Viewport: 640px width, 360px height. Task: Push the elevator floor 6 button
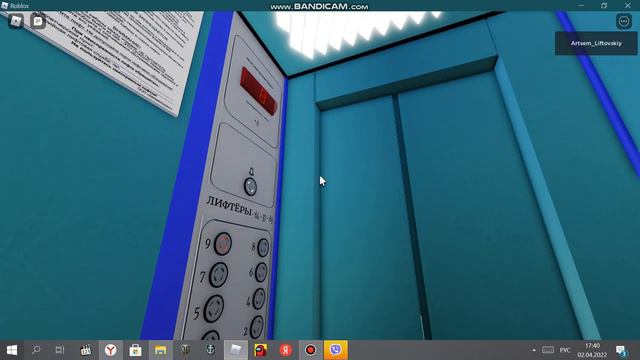[261, 272]
